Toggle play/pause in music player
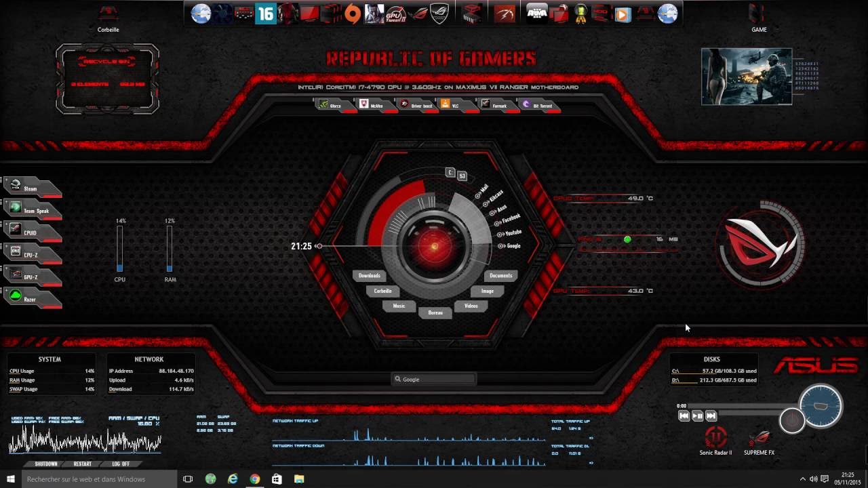 698,415
